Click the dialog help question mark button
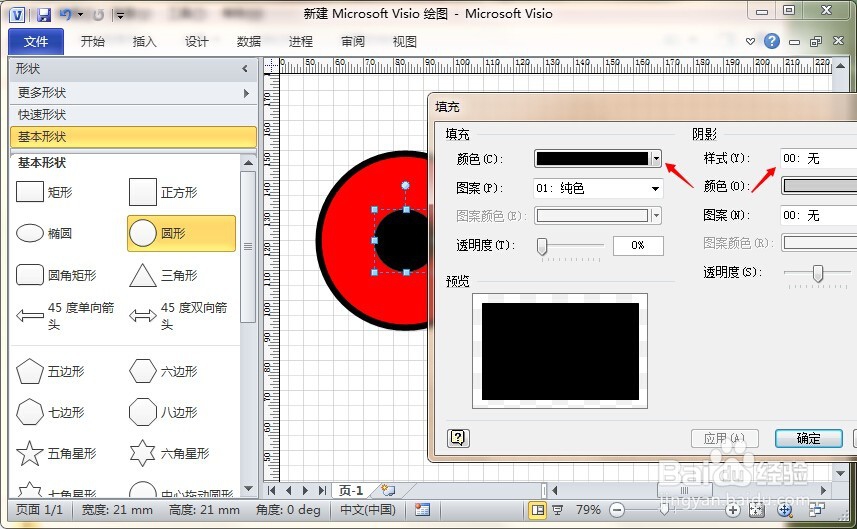Image resolution: width=857 pixels, height=529 pixels. coord(458,438)
